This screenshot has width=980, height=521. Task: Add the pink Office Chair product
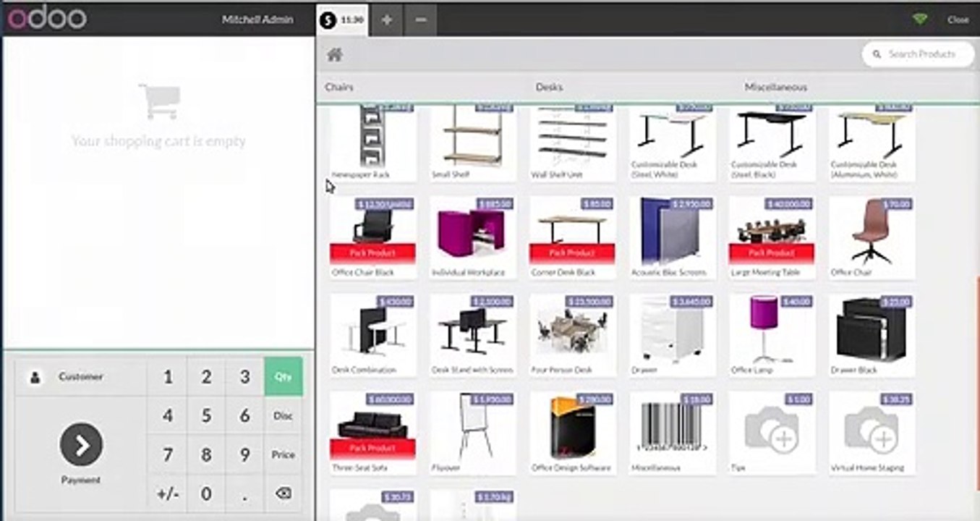(872, 238)
